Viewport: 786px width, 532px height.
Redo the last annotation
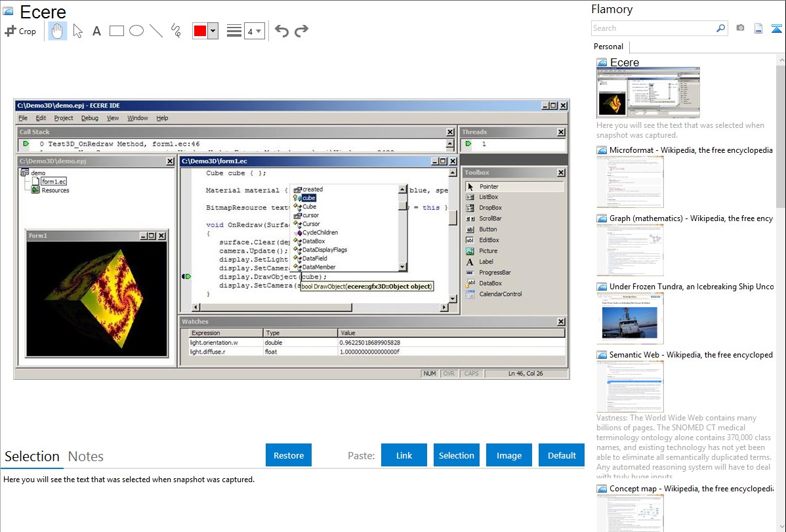tap(301, 31)
